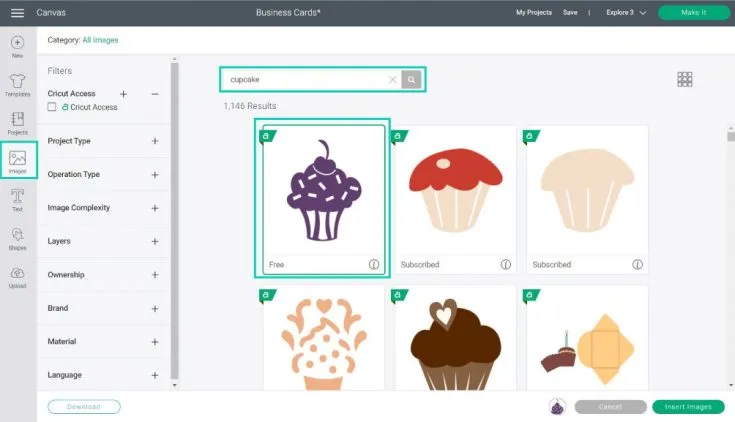Open the Shapes panel
Screen dimensions: 735x422
(17, 237)
